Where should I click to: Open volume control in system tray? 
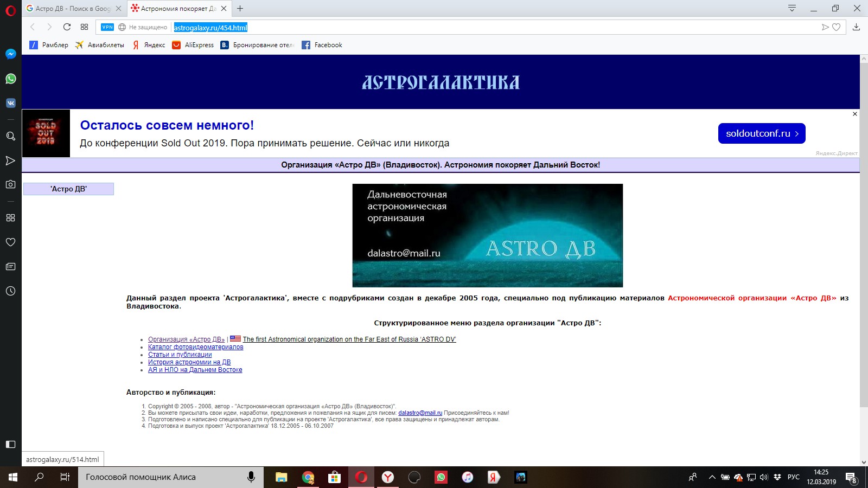[x=764, y=477]
